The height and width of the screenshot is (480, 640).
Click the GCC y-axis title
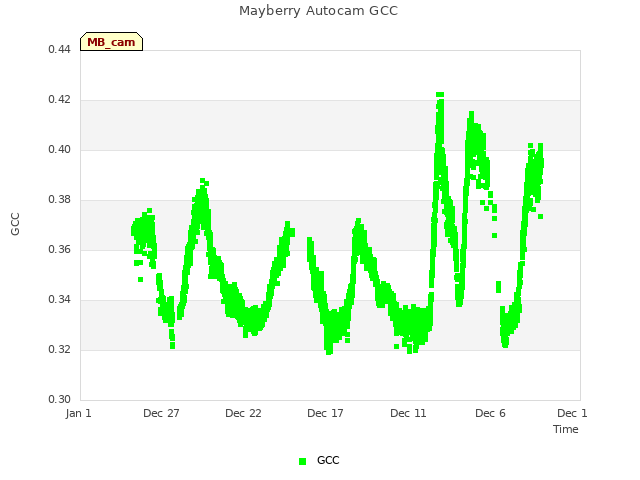[x=15, y=224]
